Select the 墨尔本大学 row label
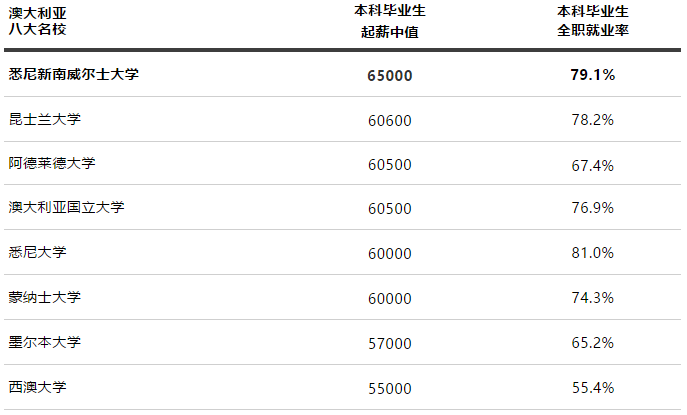Viewport: 687px width, 415px height. click(x=44, y=342)
